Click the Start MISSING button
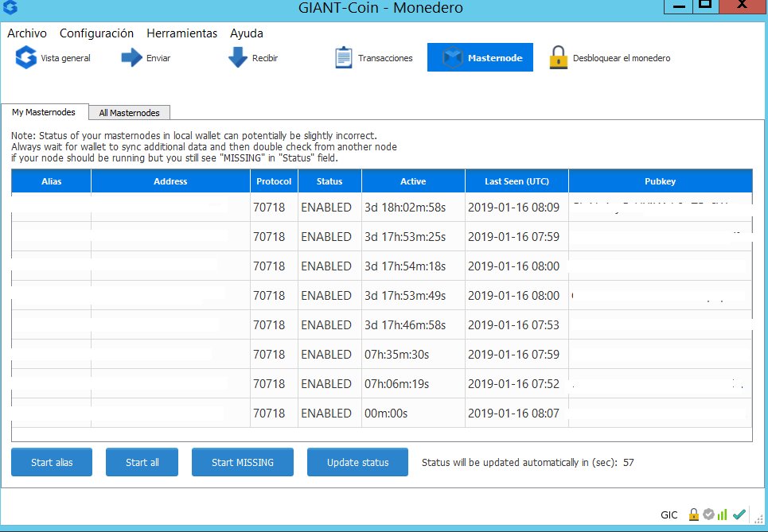This screenshot has width=768, height=532. click(x=243, y=462)
